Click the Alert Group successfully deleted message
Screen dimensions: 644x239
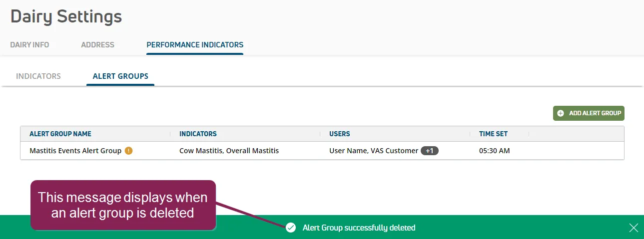click(x=359, y=228)
